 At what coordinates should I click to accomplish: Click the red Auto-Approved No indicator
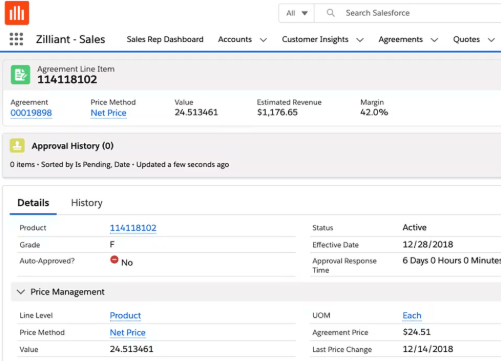114,260
